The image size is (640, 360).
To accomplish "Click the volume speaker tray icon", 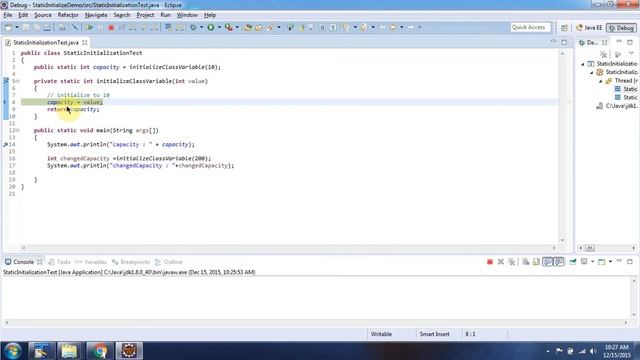I will (x=593, y=351).
